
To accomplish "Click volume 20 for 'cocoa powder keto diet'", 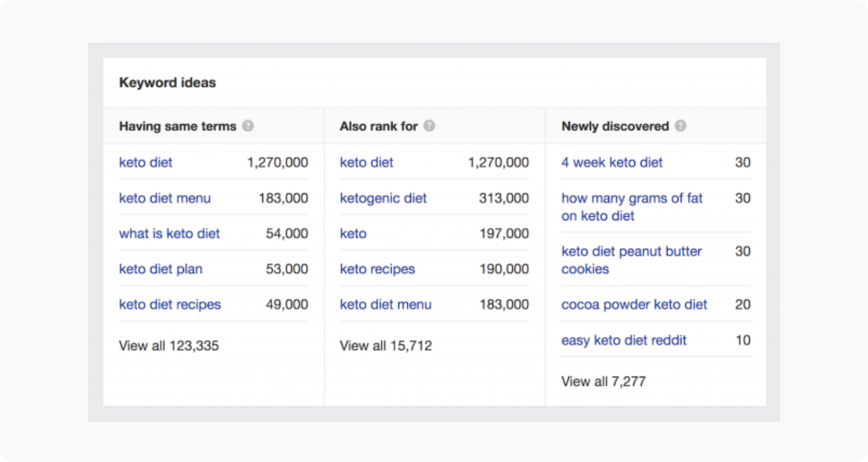I will coord(743,305).
